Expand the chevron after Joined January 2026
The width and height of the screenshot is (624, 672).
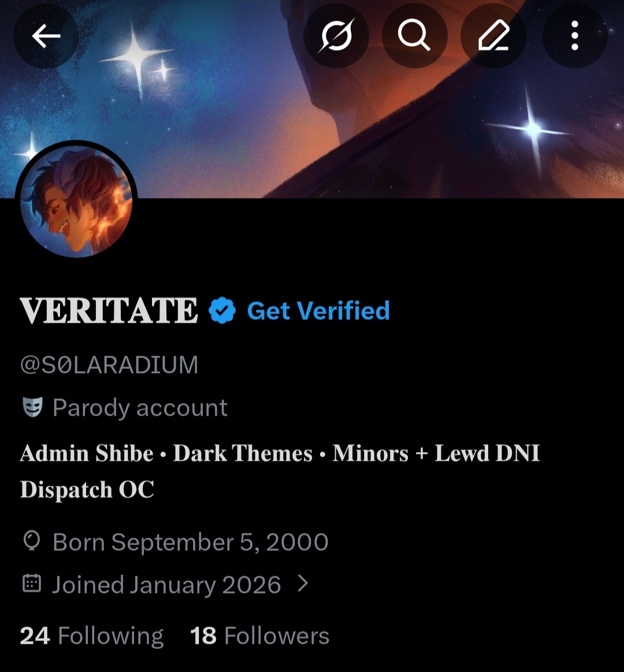(302, 584)
